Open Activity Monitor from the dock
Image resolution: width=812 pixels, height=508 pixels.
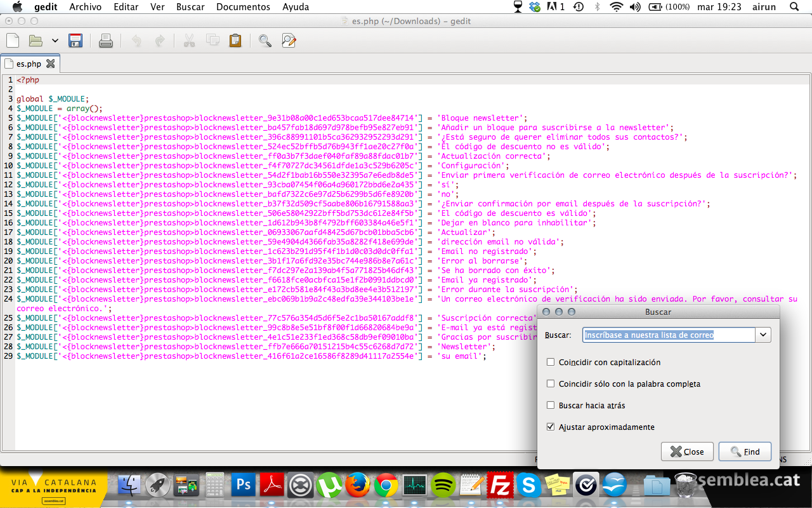click(415, 486)
